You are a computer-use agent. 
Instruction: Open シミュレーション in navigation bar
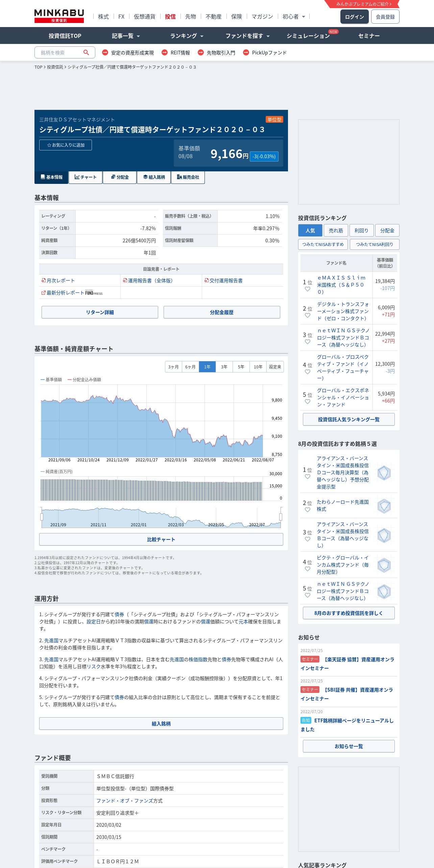(x=308, y=36)
